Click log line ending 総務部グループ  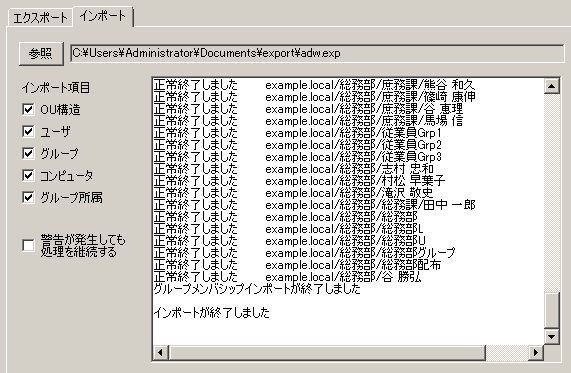[x=304, y=254]
